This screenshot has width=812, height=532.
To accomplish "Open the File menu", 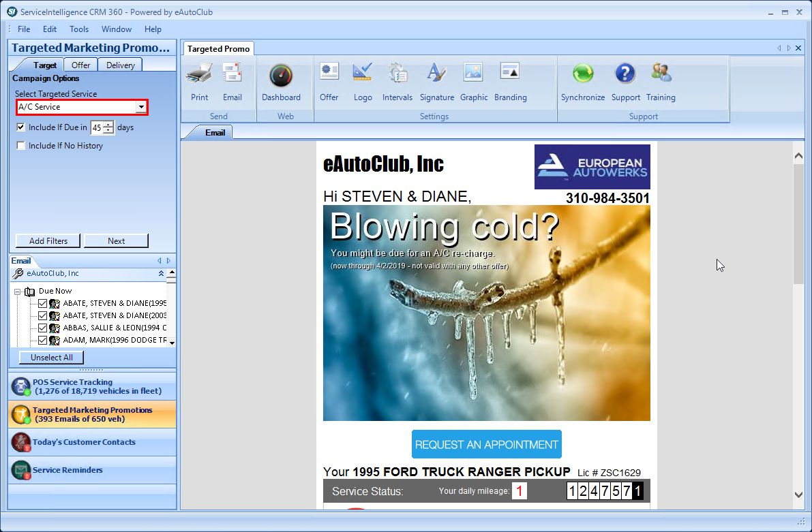I will tap(24, 29).
